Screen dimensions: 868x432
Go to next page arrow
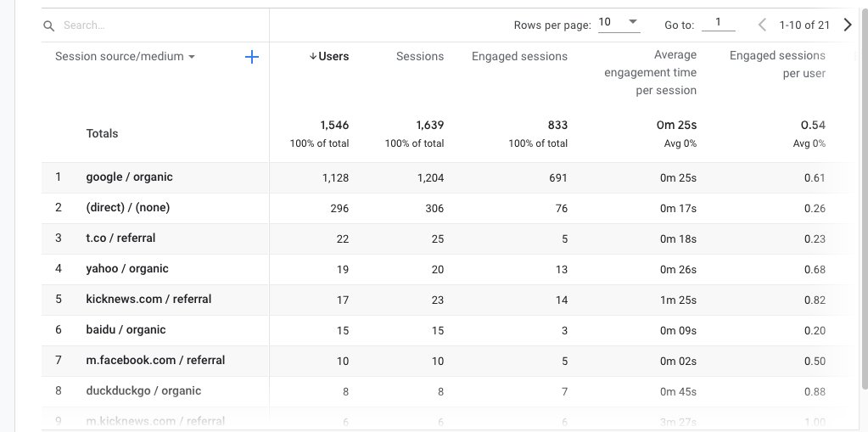[847, 25]
